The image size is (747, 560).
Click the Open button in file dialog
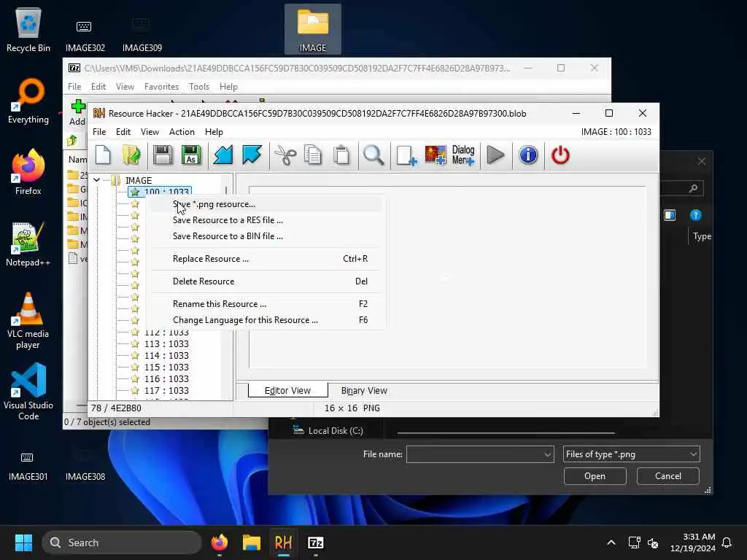point(595,476)
